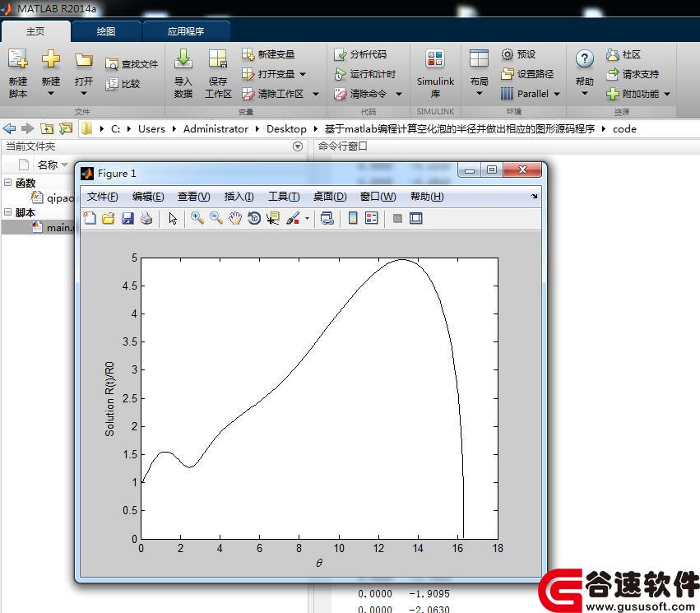700x613 pixels.
Task: Save the figure using floppy disk icon
Action: pos(127,218)
